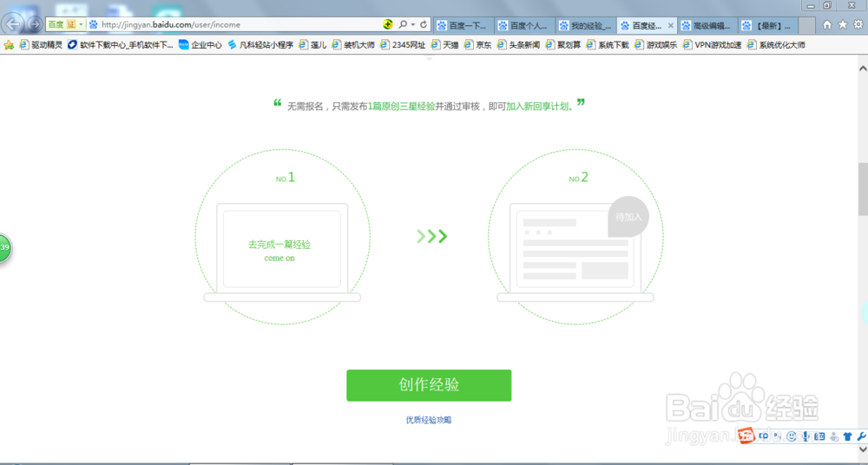868x465 pixels.
Task: Open the 企业中心 bookmark
Action: click(201, 45)
